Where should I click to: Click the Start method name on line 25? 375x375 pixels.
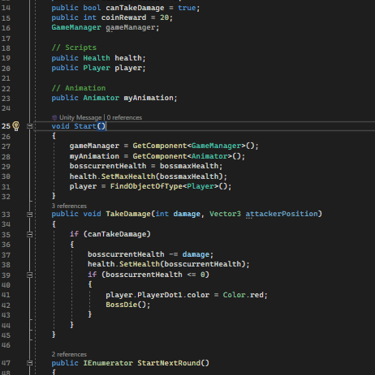[x=85, y=126]
